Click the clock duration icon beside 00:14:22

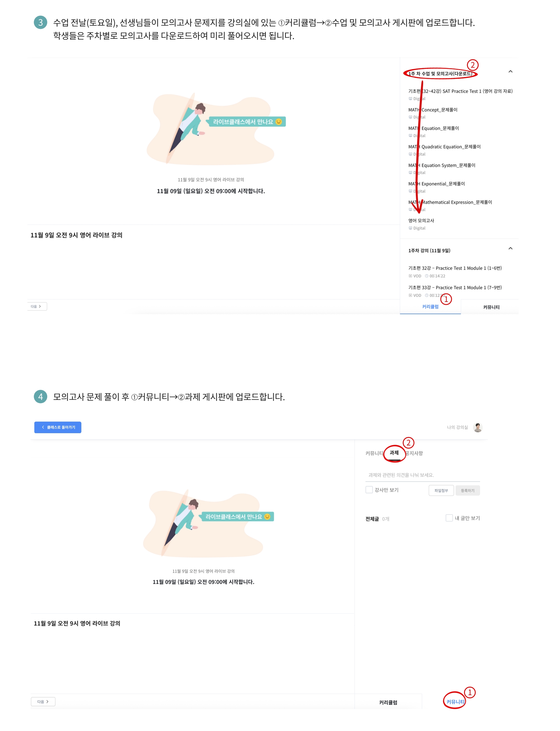point(427,276)
